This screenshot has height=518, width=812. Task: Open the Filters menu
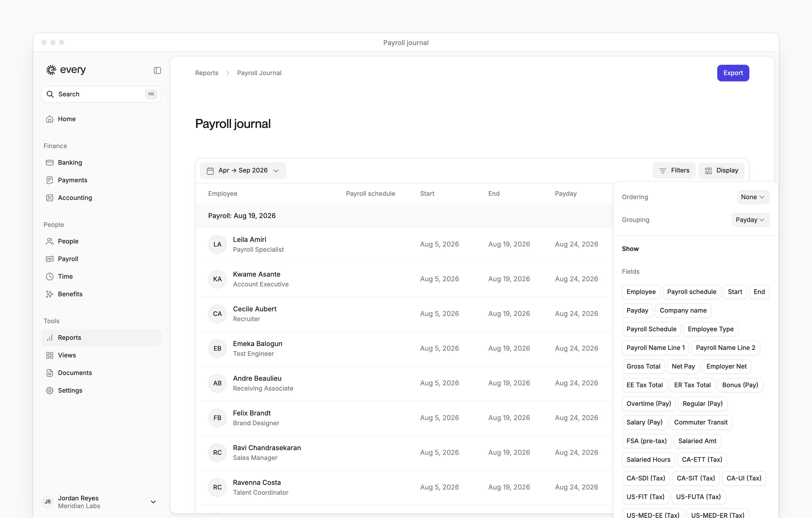coord(674,170)
